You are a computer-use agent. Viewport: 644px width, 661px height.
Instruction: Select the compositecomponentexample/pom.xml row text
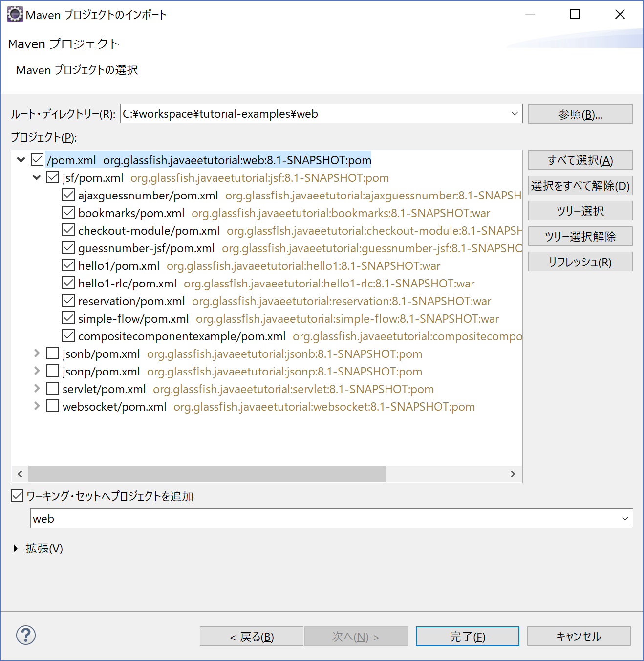click(300, 336)
